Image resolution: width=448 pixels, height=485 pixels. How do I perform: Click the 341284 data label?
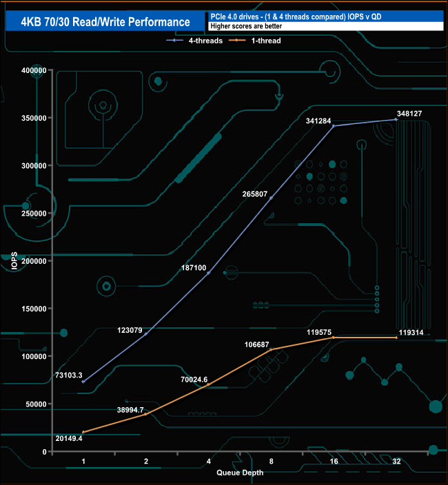pos(318,121)
